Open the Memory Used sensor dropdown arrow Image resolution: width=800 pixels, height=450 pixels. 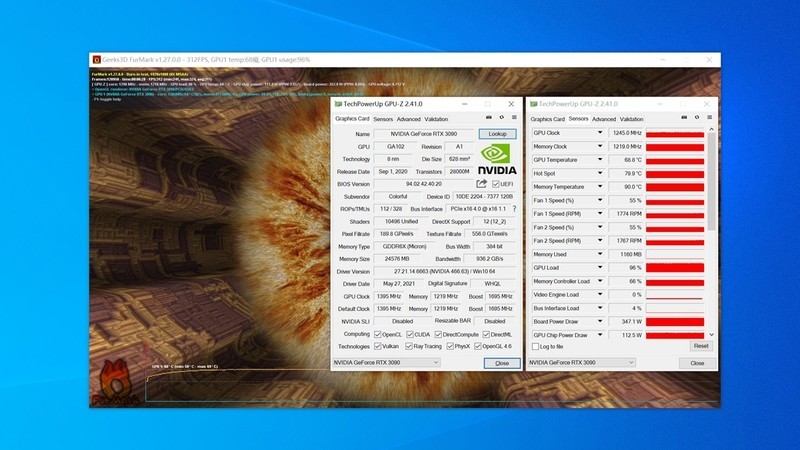[x=600, y=254]
